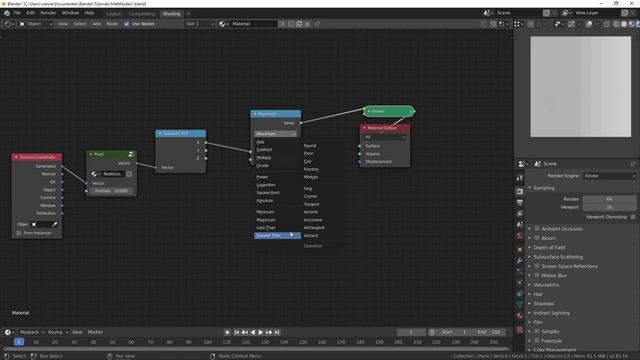
Task: Open the Tool properties tab icon
Action: (520, 178)
